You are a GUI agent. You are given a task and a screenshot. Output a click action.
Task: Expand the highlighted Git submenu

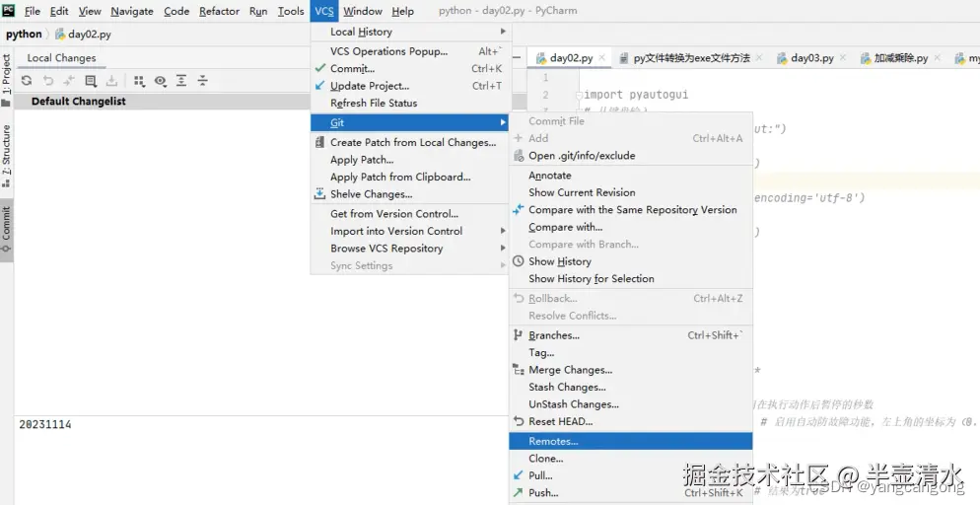[x=410, y=122]
